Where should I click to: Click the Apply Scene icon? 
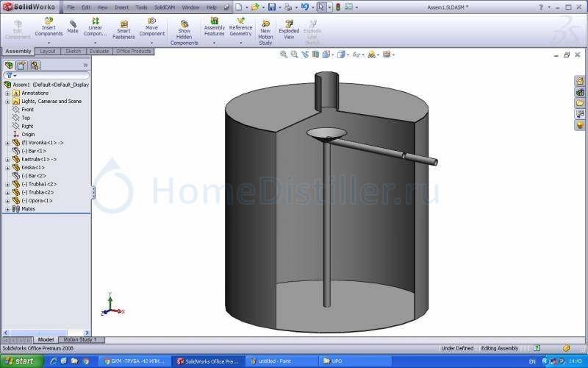pyautogui.click(x=372, y=54)
